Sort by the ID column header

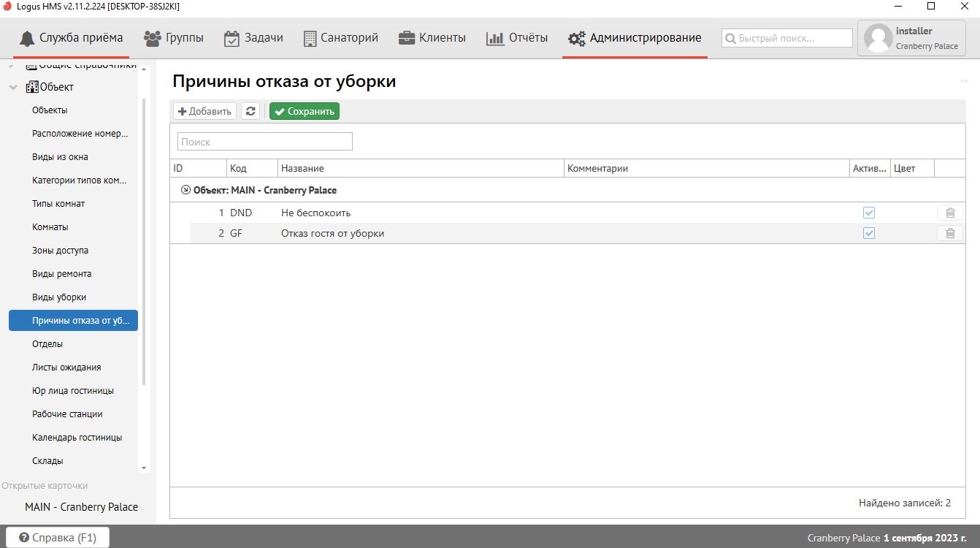pos(199,168)
